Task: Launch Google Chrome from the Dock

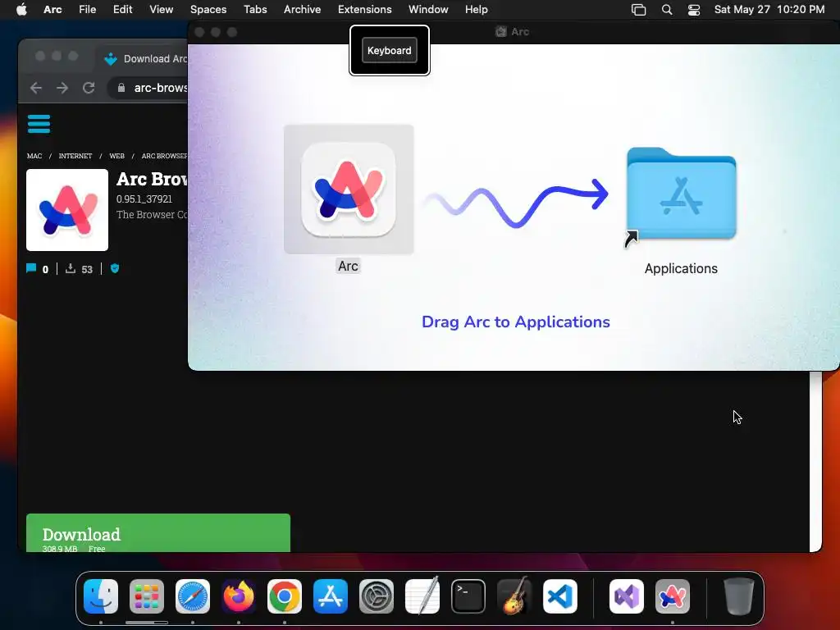Action: [x=285, y=596]
